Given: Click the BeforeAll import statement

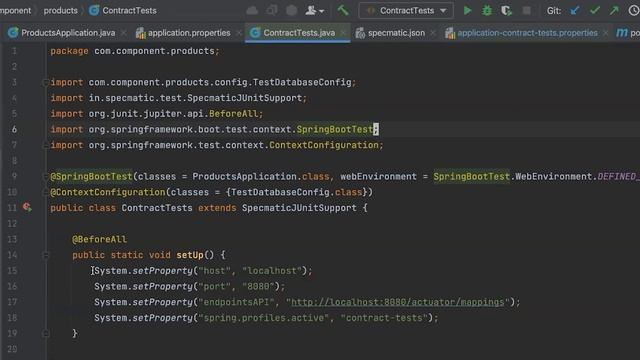Looking at the screenshot, I should [x=157, y=114].
